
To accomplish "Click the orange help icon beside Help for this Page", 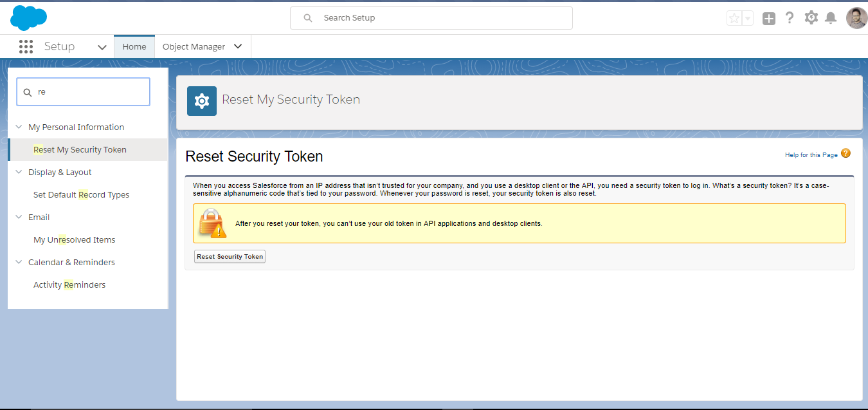I will [x=845, y=153].
